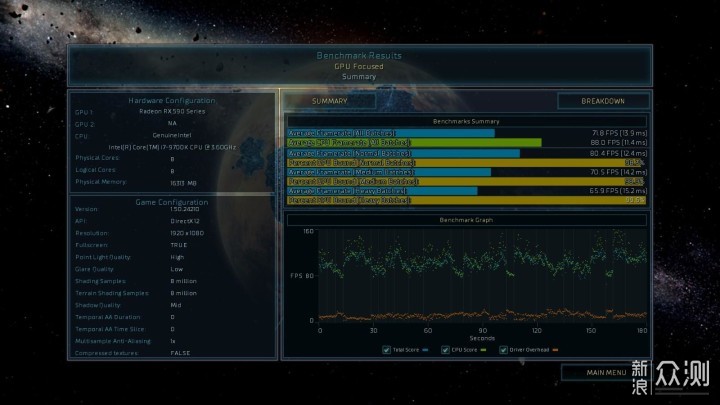720x405 pixels.
Task: Switch to the Breakdown tab
Action: pyautogui.click(x=603, y=101)
